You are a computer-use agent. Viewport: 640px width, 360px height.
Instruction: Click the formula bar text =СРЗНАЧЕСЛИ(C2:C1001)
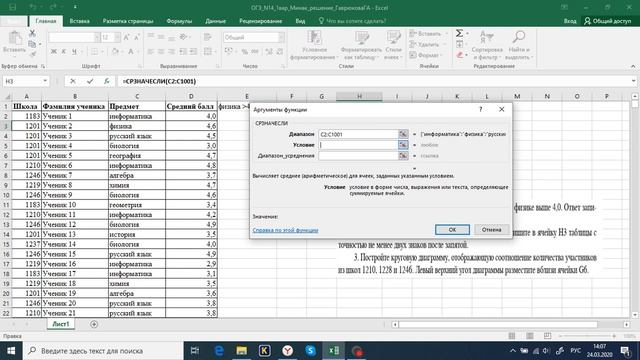[x=160, y=81]
